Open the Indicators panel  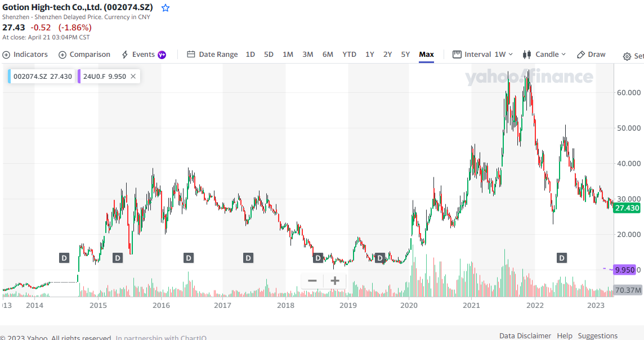(x=25, y=54)
